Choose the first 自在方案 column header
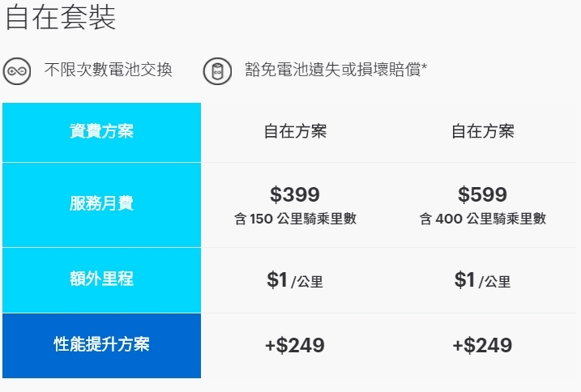This screenshot has width=581, height=392. pos(295,131)
